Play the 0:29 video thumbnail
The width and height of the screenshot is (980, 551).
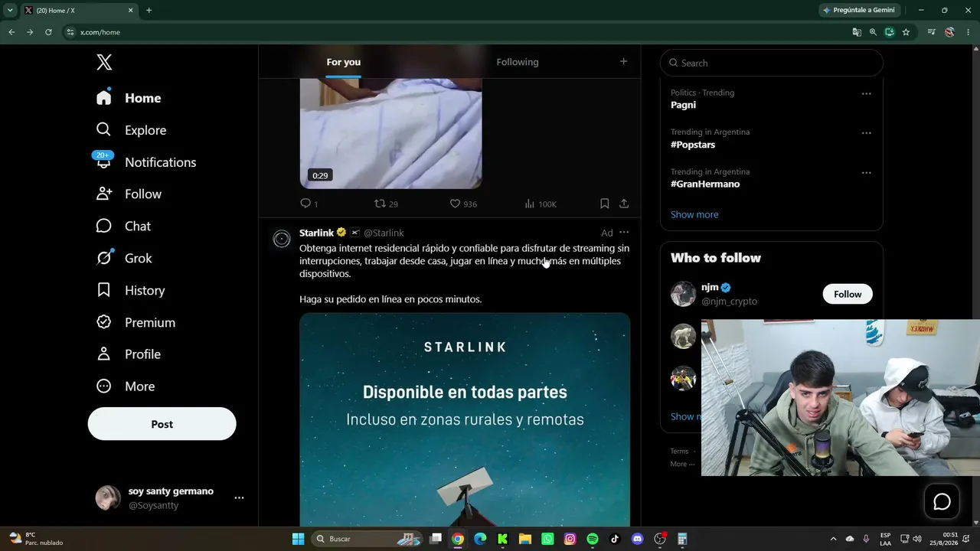pos(390,133)
